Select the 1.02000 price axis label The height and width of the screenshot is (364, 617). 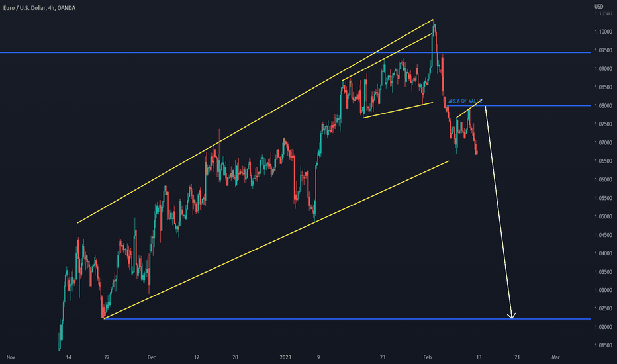603,328
